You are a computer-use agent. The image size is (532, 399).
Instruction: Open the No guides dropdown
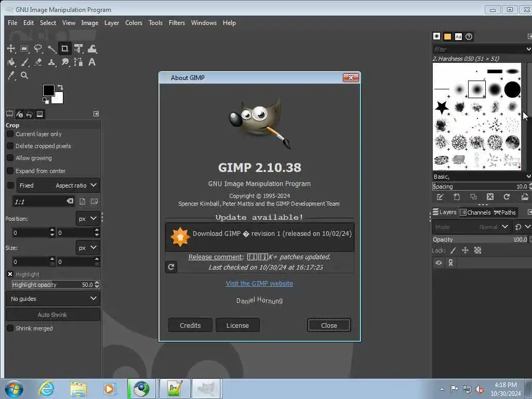coord(53,299)
